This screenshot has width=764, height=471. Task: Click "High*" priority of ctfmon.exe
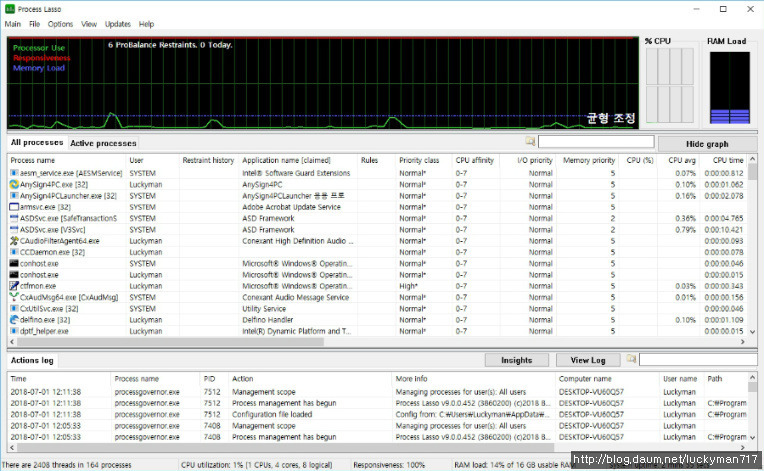[x=408, y=286]
